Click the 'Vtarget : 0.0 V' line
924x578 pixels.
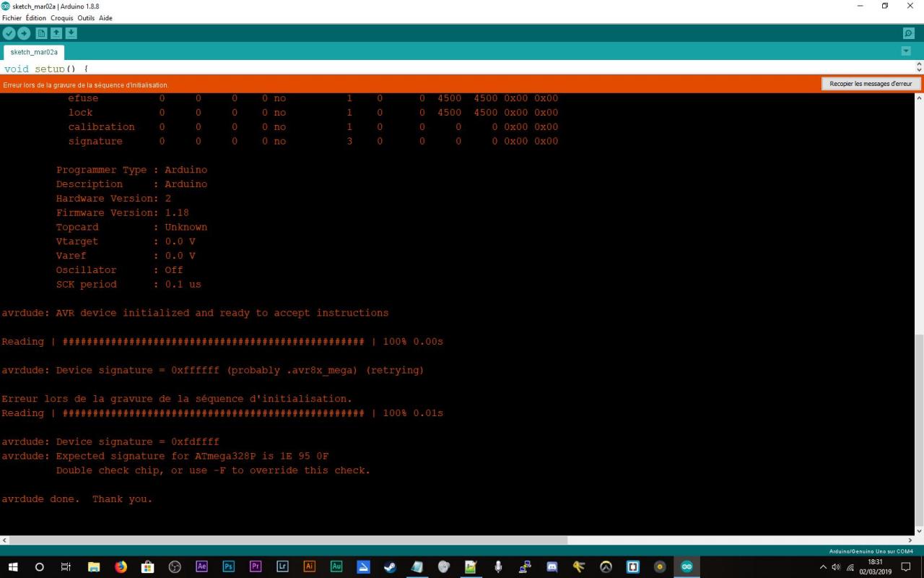[x=126, y=241]
